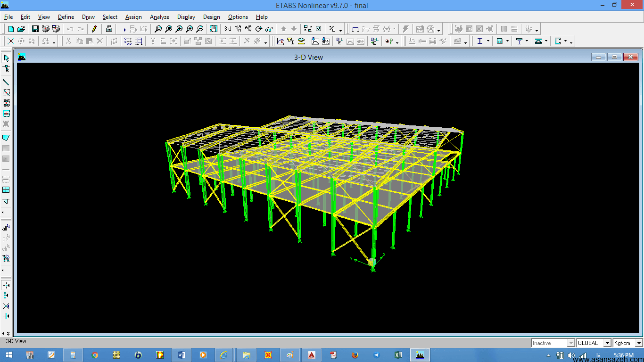Viewport: 644px width, 362px height.
Task: Toggle Snap to Intersections icon
Action: 6,306
